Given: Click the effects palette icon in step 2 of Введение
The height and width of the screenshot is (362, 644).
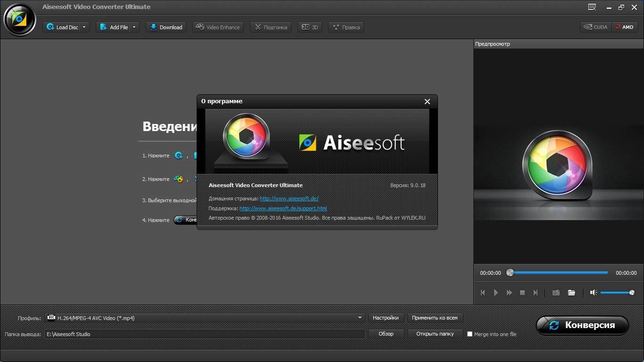Looking at the screenshot, I should pyautogui.click(x=179, y=179).
